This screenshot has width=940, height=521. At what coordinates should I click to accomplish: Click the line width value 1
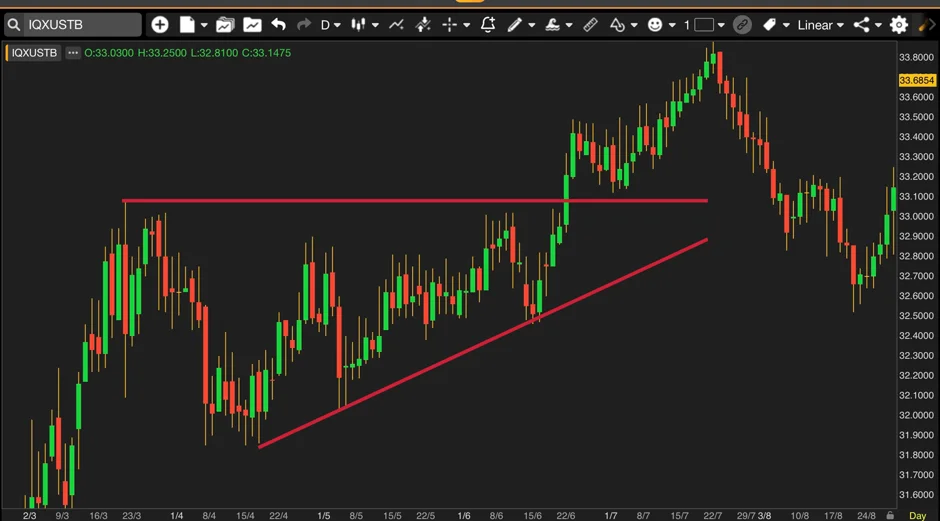click(x=686, y=25)
